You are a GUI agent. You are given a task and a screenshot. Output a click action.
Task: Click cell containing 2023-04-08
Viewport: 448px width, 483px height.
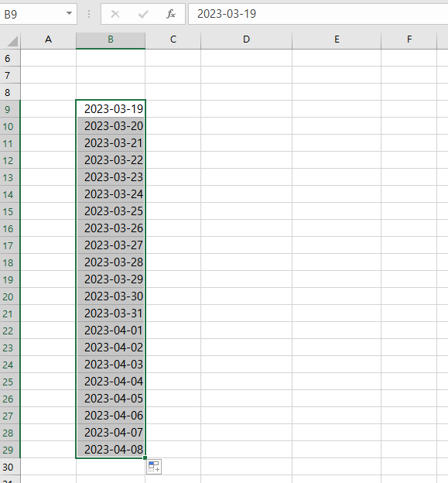111,450
